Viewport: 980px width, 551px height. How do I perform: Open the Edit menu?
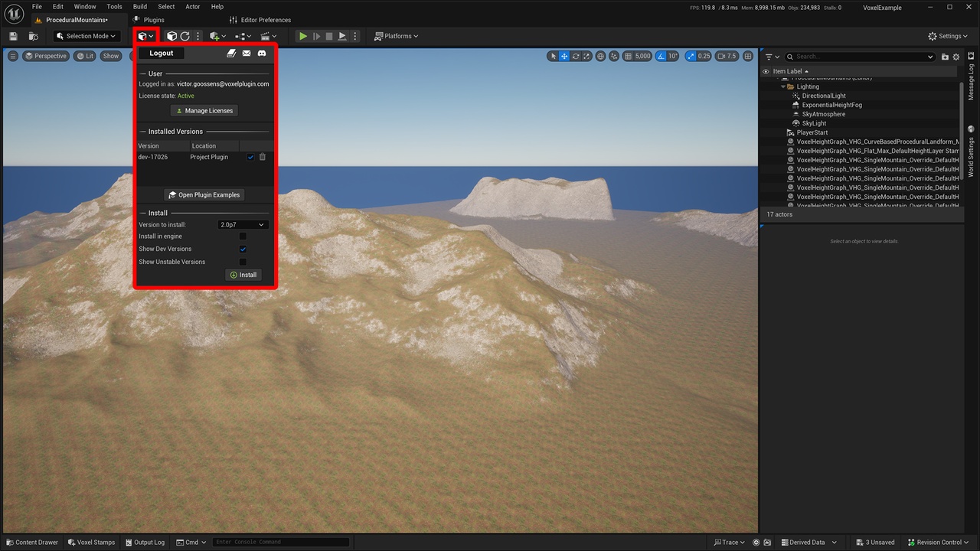tap(58, 6)
